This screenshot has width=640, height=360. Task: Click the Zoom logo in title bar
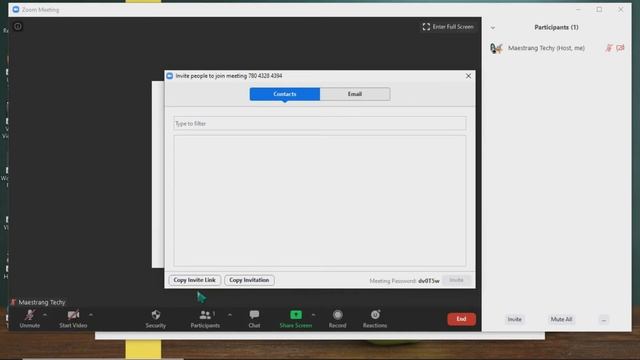(16, 9)
